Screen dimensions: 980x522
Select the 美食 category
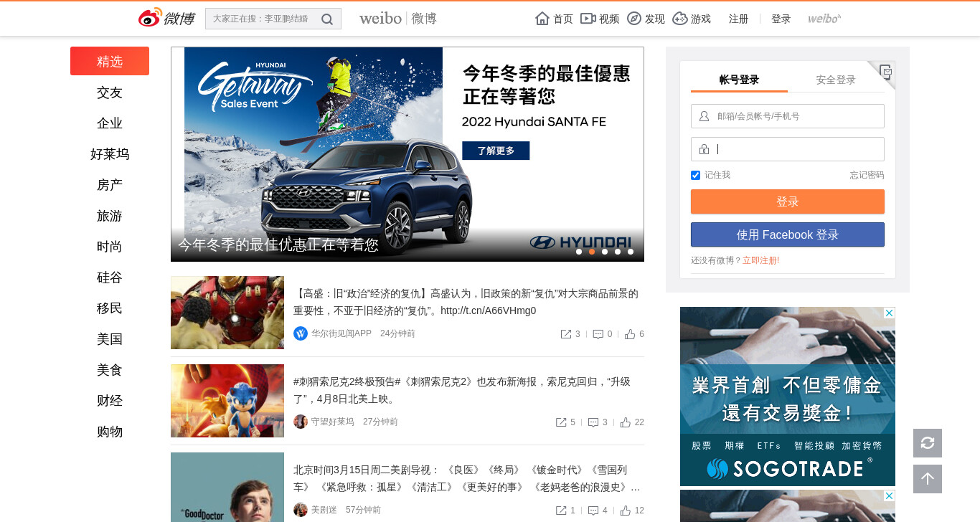[110, 369]
